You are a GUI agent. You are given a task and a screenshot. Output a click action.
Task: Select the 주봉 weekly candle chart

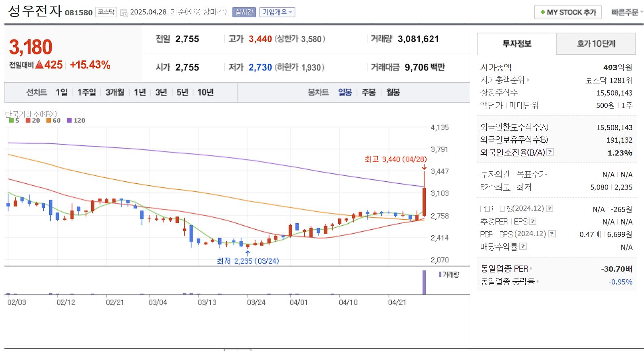[x=368, y=92]
